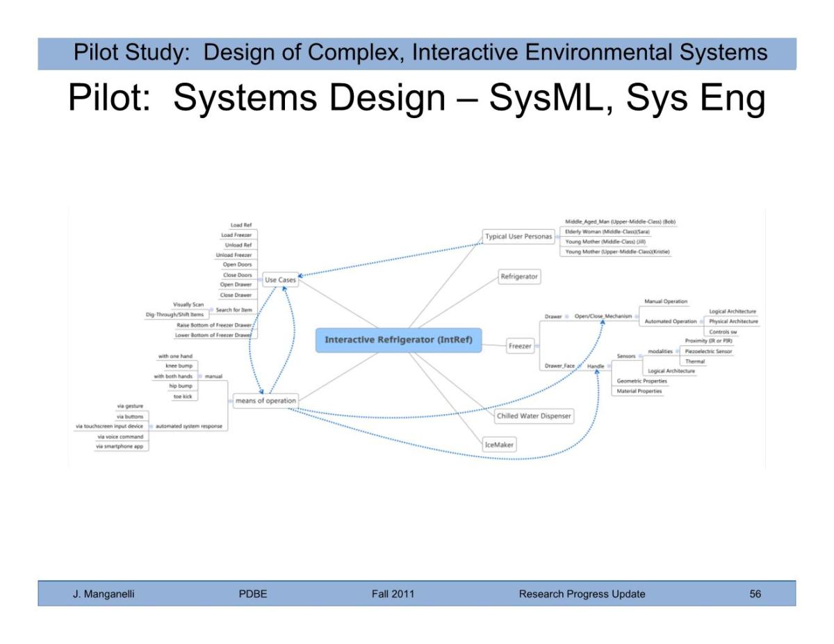The image size is (834, 644).
Task: Open the Typical User Personas node
Action: 518,237
